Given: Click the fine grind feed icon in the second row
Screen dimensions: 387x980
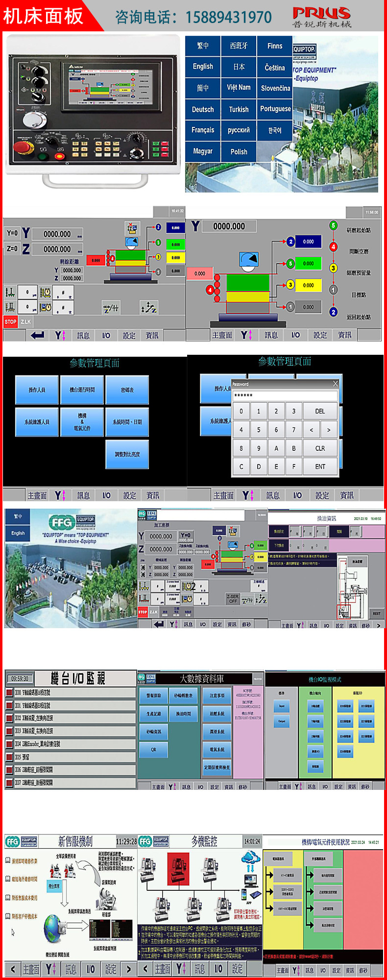Looking at the screenshot, I should coord(10,307).
